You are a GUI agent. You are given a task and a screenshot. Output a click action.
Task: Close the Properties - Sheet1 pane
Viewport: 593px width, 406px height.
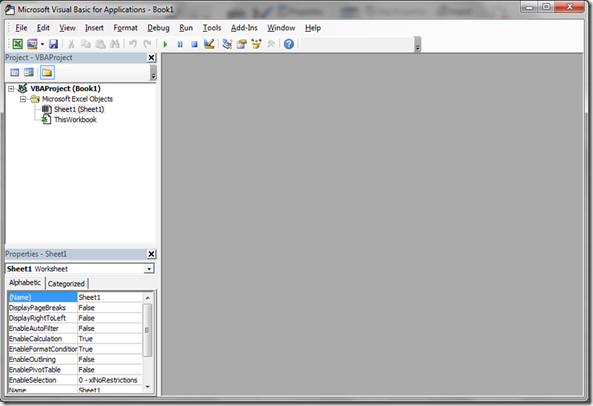point(151,254)
